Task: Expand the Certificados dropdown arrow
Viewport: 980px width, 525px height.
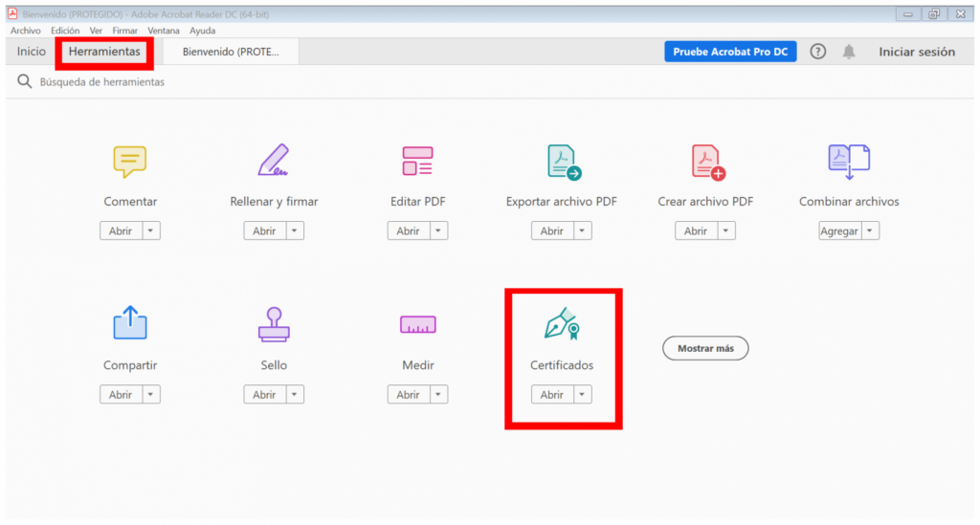Action: (582, 395)
